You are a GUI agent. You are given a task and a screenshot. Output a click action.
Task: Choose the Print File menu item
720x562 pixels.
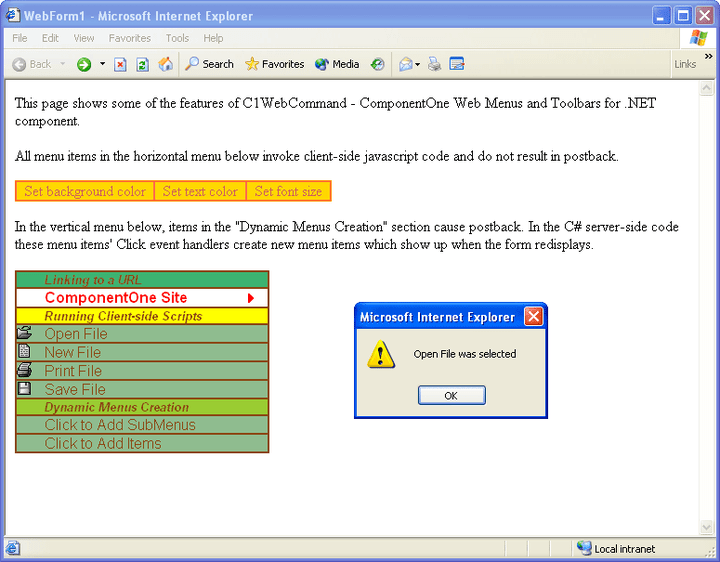pyautogui.click(x=142, y=371)
